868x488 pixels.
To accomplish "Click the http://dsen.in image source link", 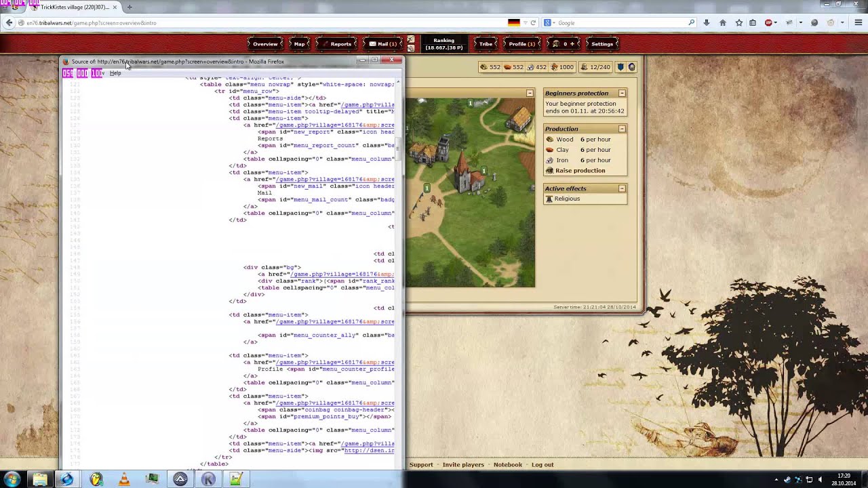I will tap(369, 451).
